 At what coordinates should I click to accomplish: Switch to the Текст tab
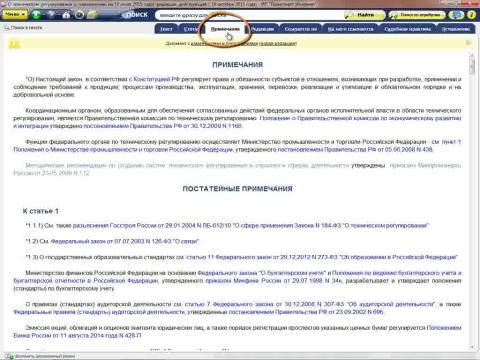coord(166,29)
